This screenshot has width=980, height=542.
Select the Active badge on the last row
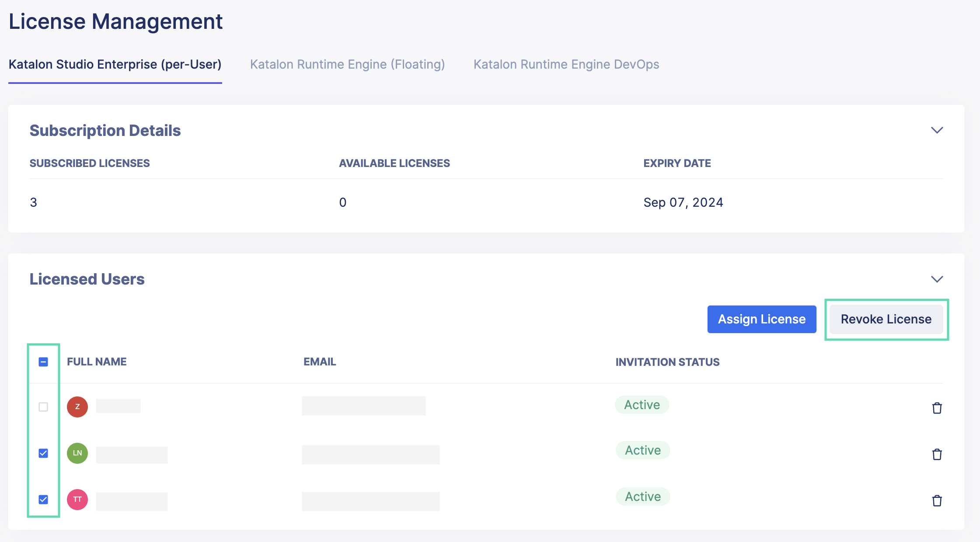pos(642,497)
